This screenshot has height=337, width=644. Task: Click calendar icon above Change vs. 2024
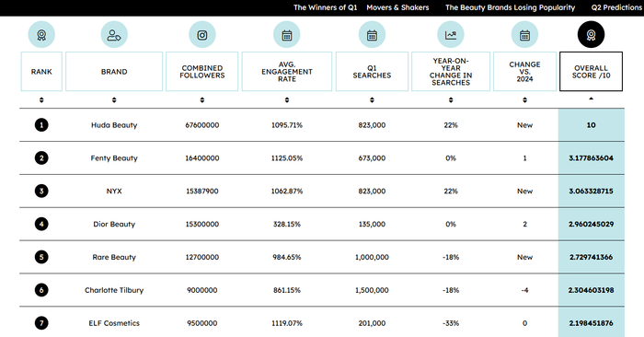tap(524, 35)
